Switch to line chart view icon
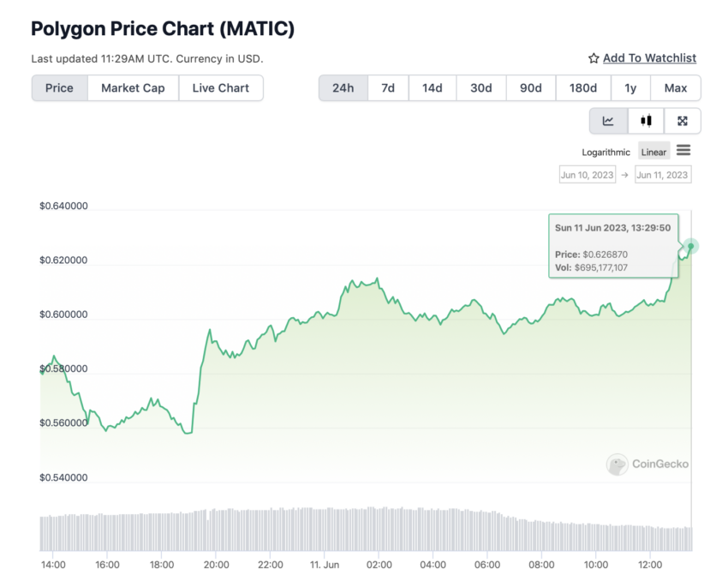Image resolution: width=728 pixels, height=587 pixels. coord(608,121)
